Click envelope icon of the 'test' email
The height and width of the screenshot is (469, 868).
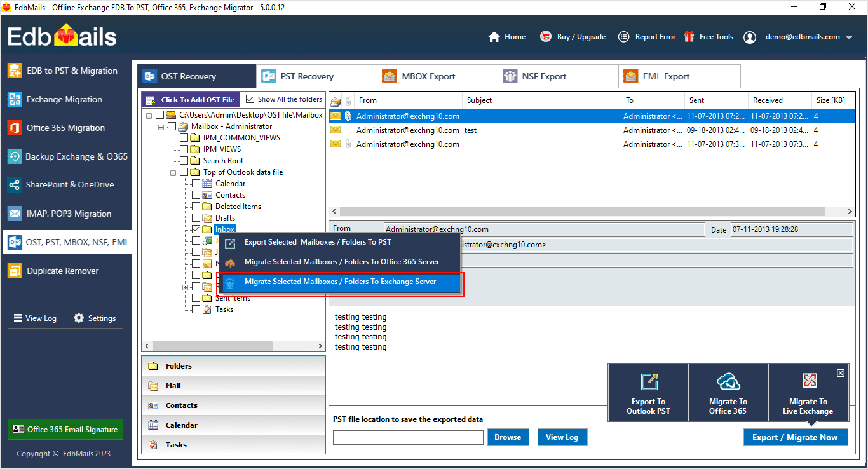336,130
